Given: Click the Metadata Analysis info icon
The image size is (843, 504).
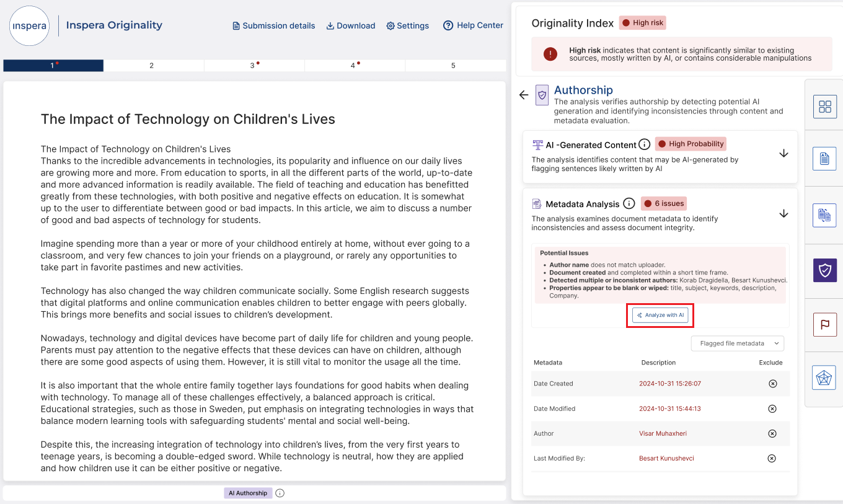Looking at the screenshot, I should tap(629, 203).
